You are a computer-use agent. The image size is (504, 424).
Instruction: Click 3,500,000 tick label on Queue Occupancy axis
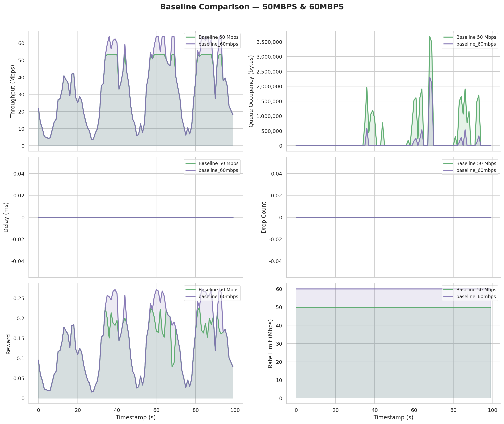269,42
